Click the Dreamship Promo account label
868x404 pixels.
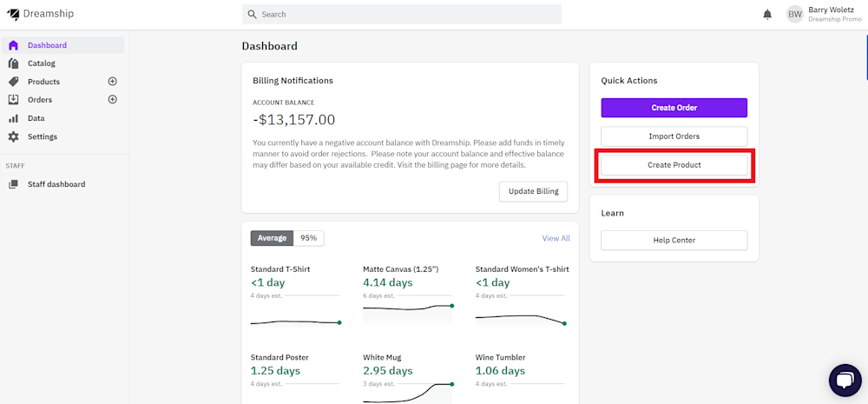click(x=835, y=19)
